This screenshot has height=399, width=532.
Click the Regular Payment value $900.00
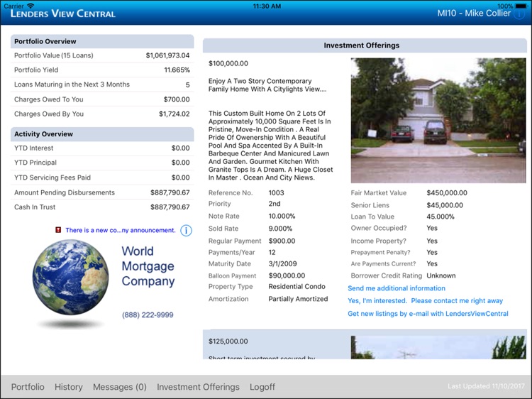pos(282,241)
